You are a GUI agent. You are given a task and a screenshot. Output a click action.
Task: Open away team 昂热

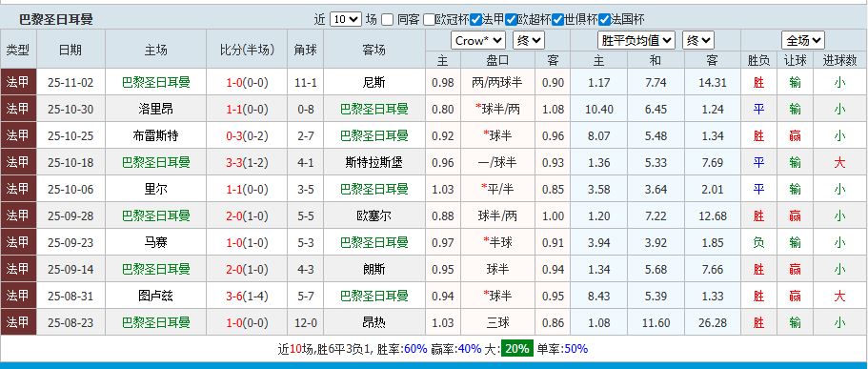pos(373,322)
